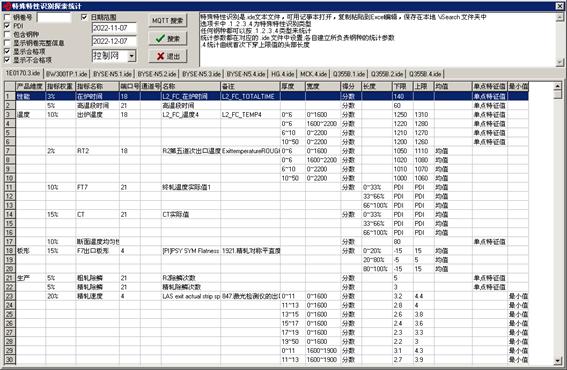Viewport: 567px width, 370px height.
Task: Click the description text box scroll-up arrow
Action: pyautogui.click(x=560, y=17)
